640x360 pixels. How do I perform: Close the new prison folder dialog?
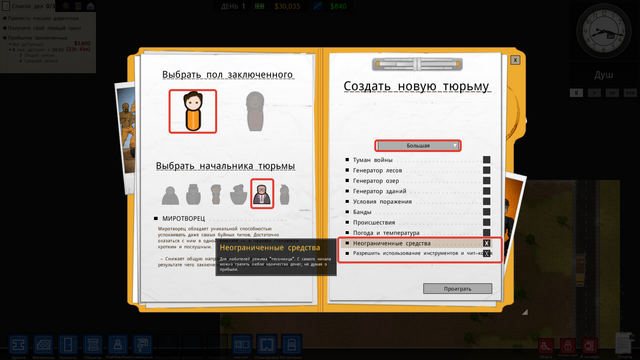[x=515, y=60]
